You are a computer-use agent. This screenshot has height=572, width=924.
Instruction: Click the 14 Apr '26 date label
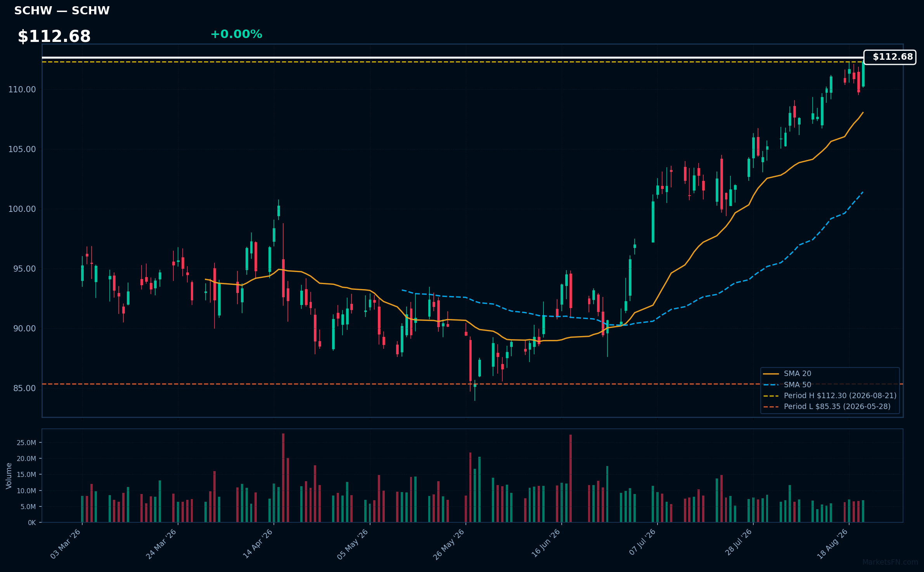[x=258, y=544]
